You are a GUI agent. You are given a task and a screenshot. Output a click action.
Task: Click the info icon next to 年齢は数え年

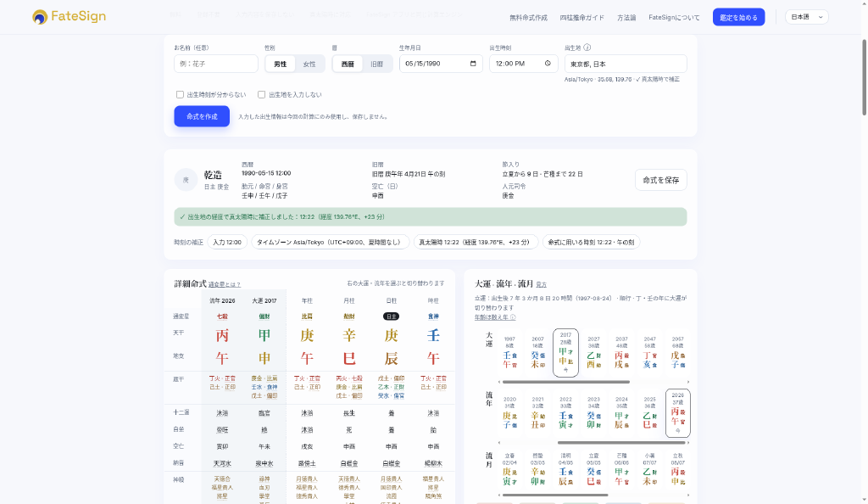click(513, 317)
